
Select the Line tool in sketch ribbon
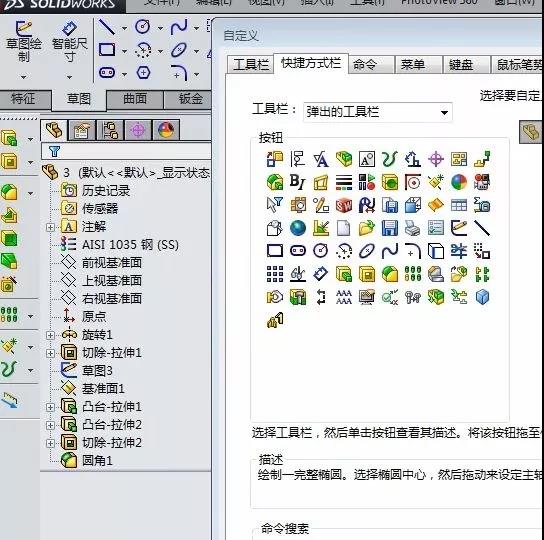coord(107,27)
